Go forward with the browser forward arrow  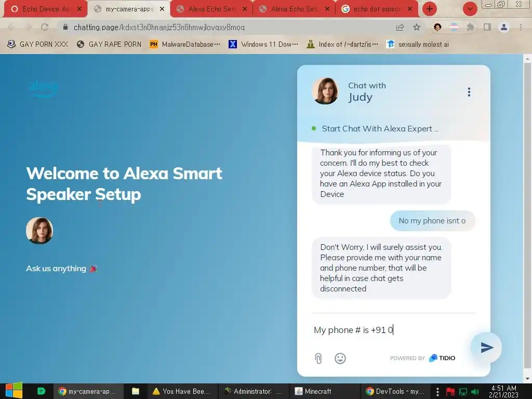(28, 27)
